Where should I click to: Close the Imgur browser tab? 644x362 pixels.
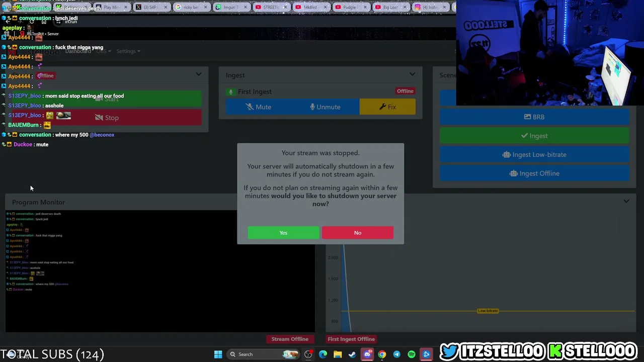coord(245,7)
